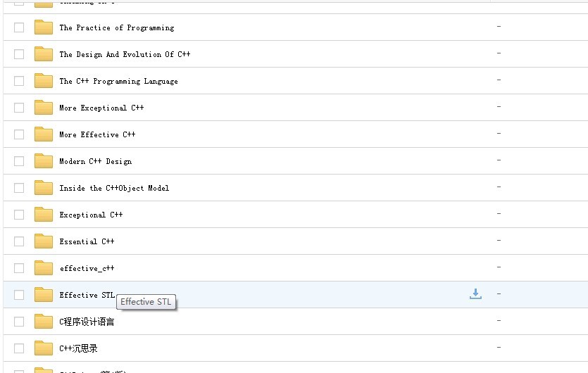Image resolution: width=588 pixels, height=373 pixels.
Task: Select More Exceptional C++ checkbox
Action: click(x=19, y=108)
